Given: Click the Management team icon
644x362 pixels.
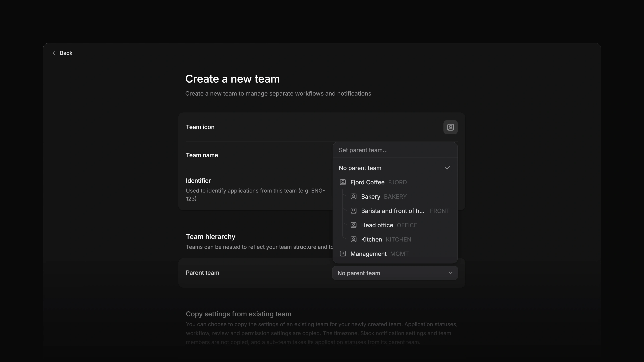Looking at the screenshot, I should click(343, 254).
